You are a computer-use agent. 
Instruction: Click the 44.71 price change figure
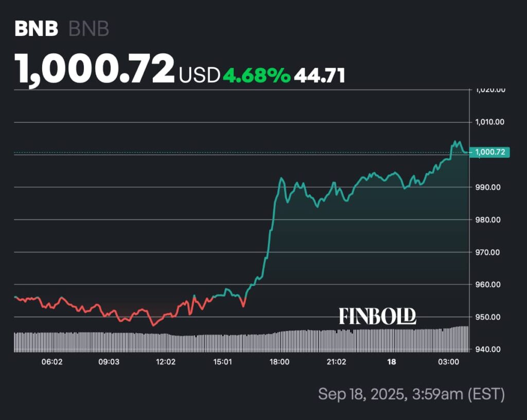tap(319, 76)
